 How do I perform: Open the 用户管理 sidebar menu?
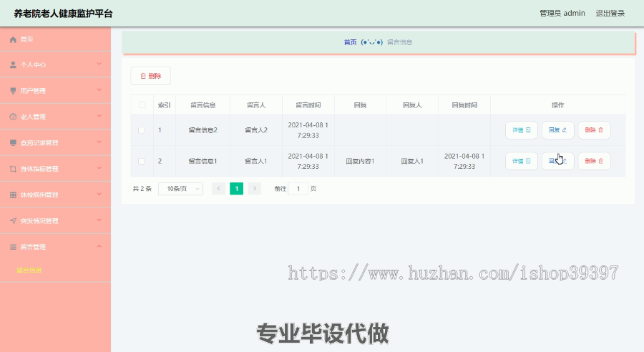[x=55, y=91]
